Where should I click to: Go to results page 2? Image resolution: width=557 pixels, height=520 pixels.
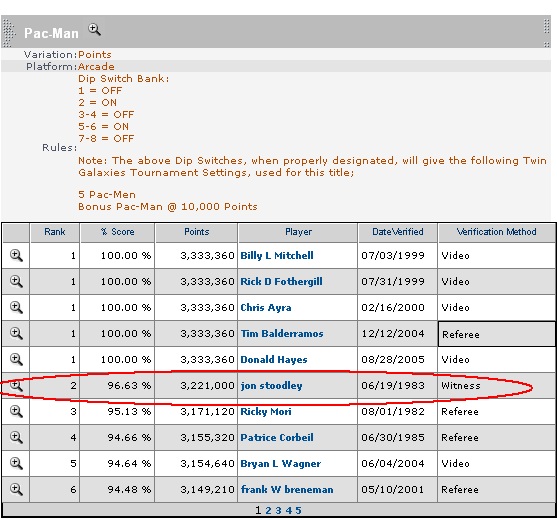pyautogui.click(x=268, y=510)
